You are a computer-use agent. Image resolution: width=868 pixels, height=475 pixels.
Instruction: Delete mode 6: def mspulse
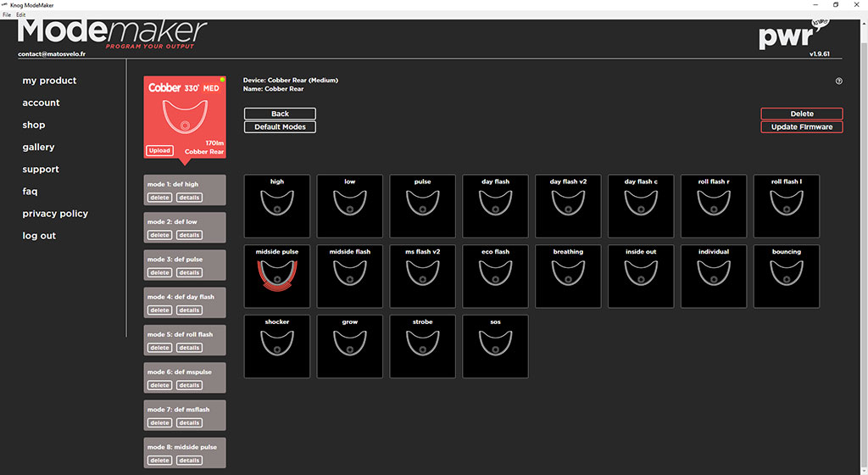159,385
